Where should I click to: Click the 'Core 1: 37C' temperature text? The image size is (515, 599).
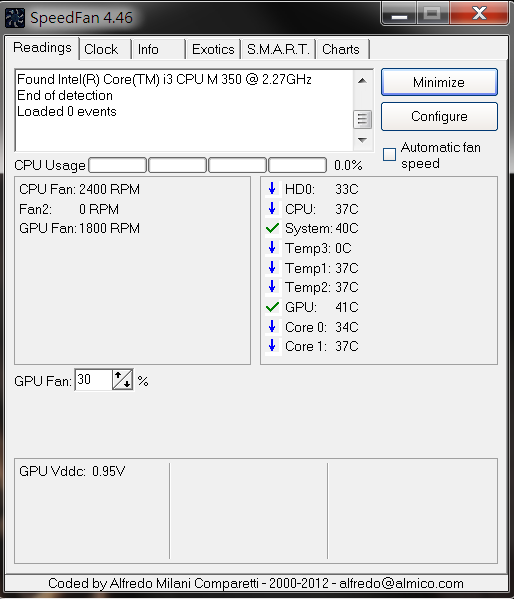[322, 346]
